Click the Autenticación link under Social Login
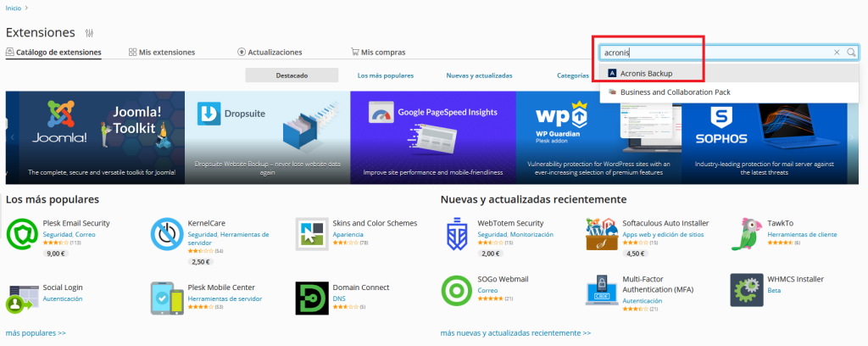The height and width of the screenshot is (346, 868). point(63,299)
